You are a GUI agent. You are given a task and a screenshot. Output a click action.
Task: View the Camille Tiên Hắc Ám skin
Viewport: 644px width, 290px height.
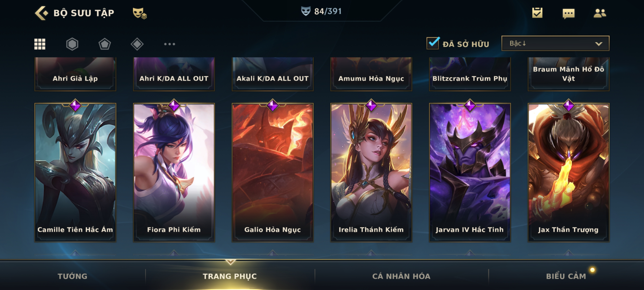pyautogui.click(x=75, y=172)
